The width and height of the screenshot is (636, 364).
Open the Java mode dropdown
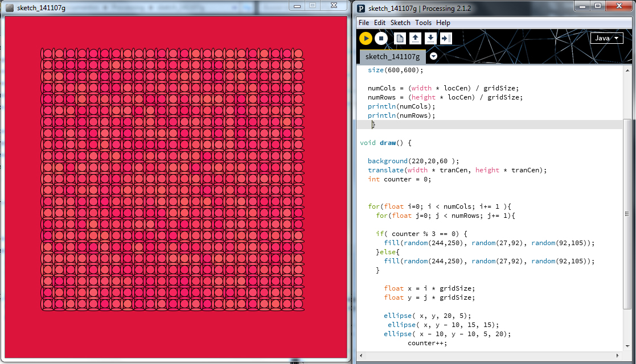coord(606,38)
